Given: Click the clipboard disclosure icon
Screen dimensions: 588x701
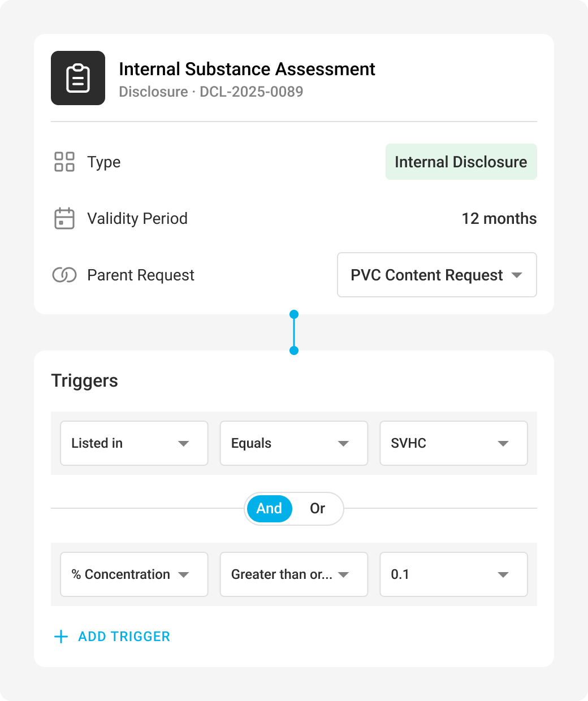Looking at the screenshot, I should click(x=78, y=78).
